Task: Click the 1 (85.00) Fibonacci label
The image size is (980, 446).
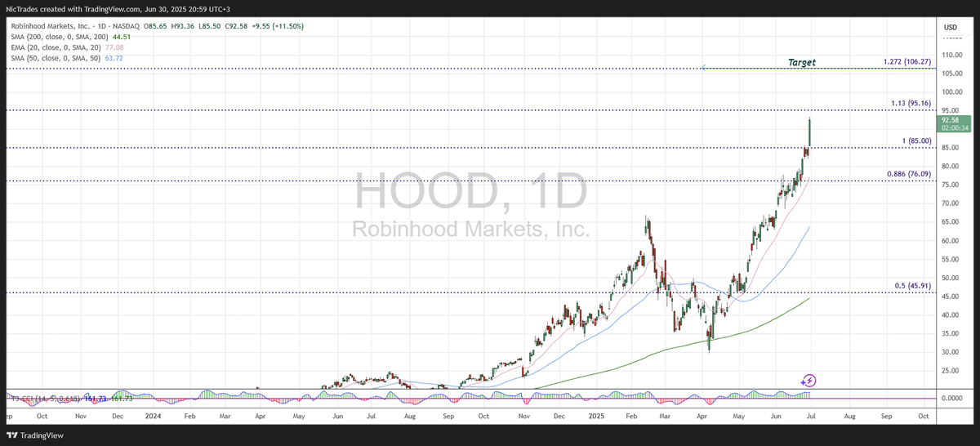Action: click(x=915, y=141)
